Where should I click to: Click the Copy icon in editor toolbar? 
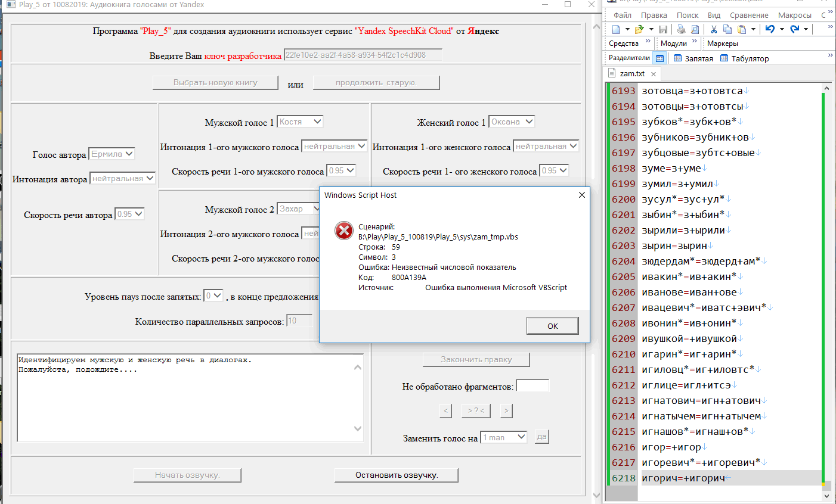click(727, 29)
